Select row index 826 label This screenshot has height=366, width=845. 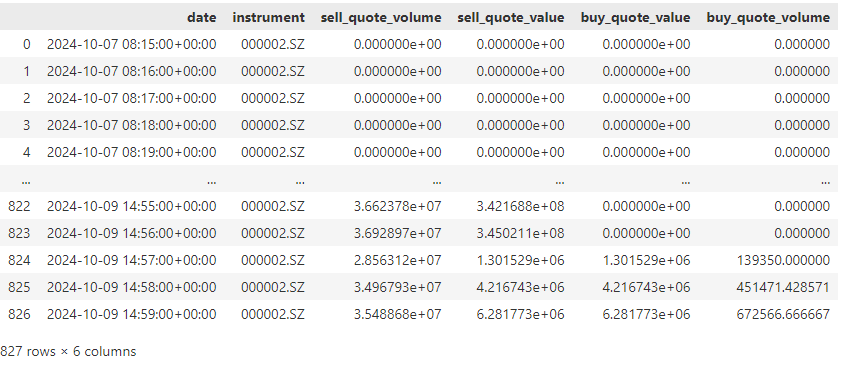[19, 314]
